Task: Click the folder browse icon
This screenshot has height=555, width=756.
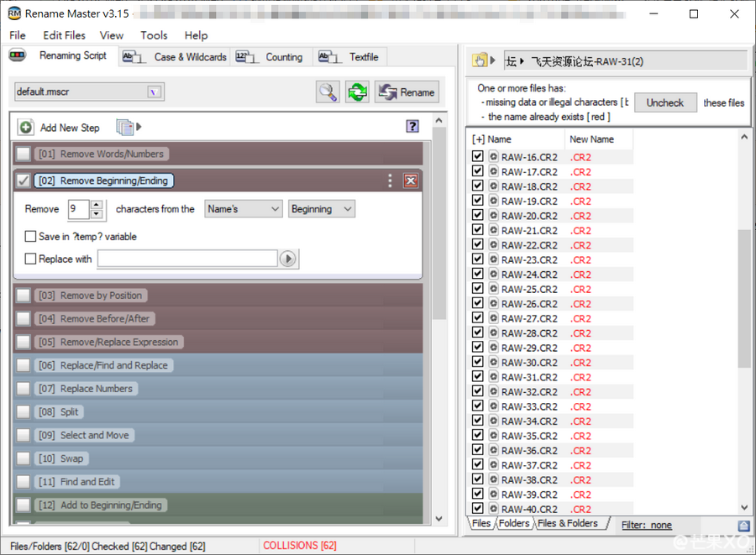Action: [480, 60]
